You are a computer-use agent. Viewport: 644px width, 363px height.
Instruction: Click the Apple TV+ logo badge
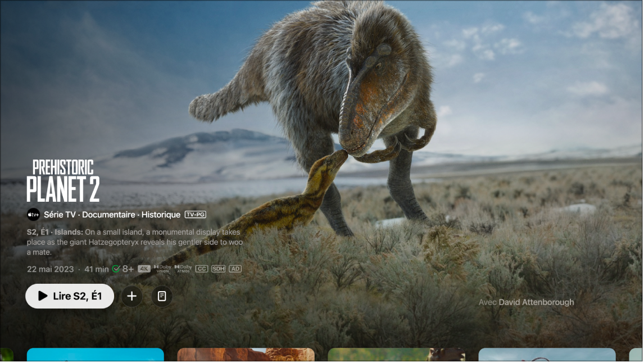(33, 214)
